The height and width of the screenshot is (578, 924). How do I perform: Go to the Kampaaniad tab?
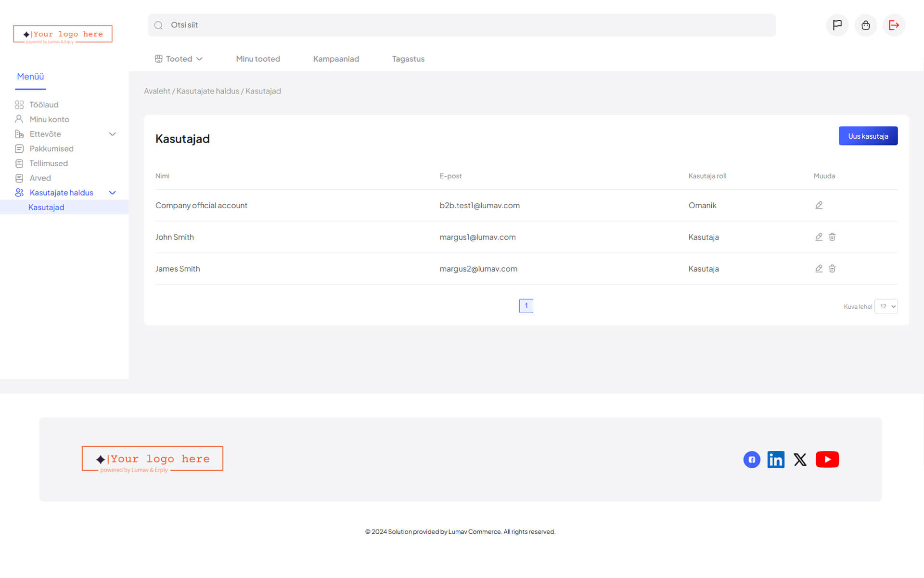pyautogui.click(x=336, y=59)
